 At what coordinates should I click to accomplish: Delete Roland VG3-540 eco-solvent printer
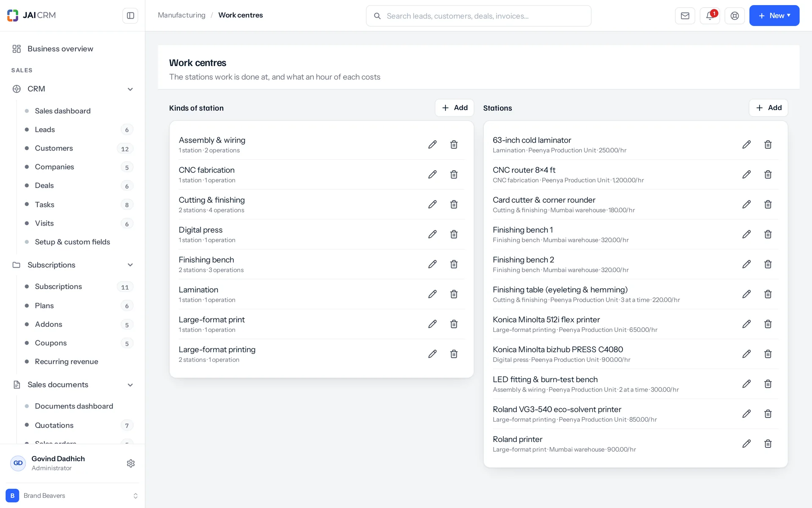coord(768,414)
